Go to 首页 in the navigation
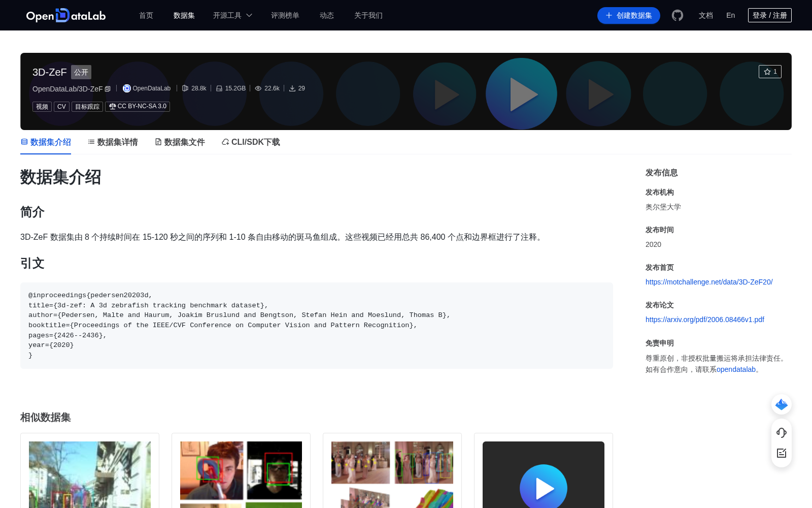 [x=146, y=15]
